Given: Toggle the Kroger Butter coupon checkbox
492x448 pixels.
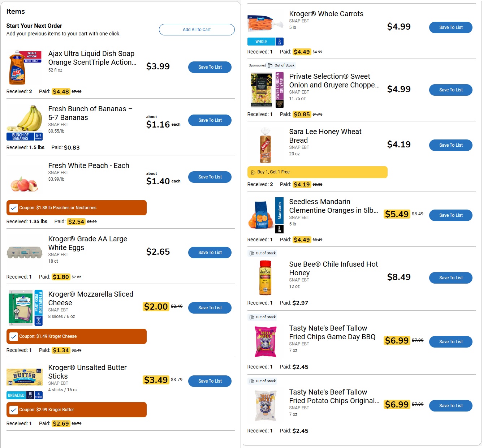Looking at the screenshot, I should [13, 410].
